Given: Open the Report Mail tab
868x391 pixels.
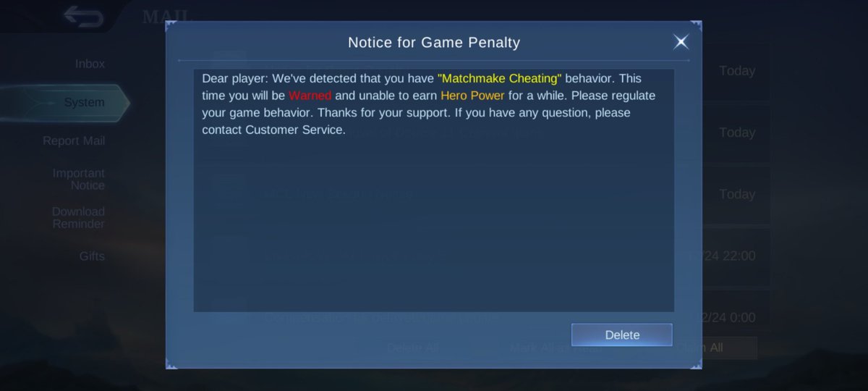Looking at the screenshot, I should click(x=74, y=140).
